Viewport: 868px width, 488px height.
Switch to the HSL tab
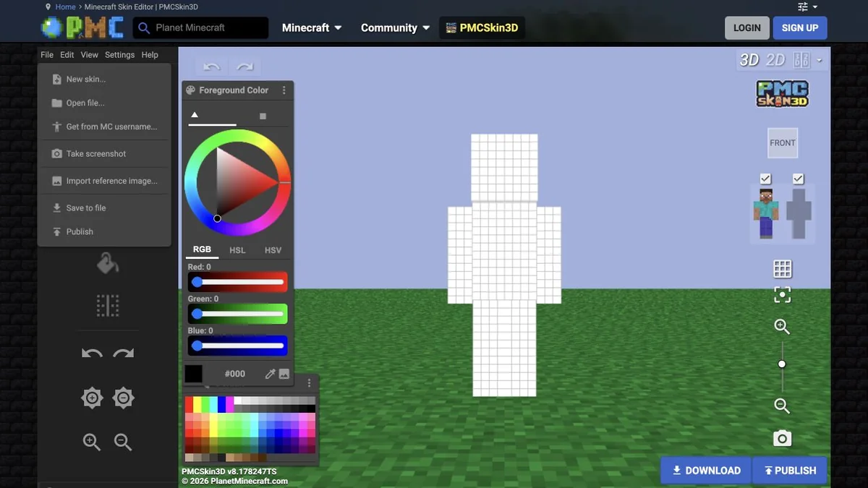[237, 250]
